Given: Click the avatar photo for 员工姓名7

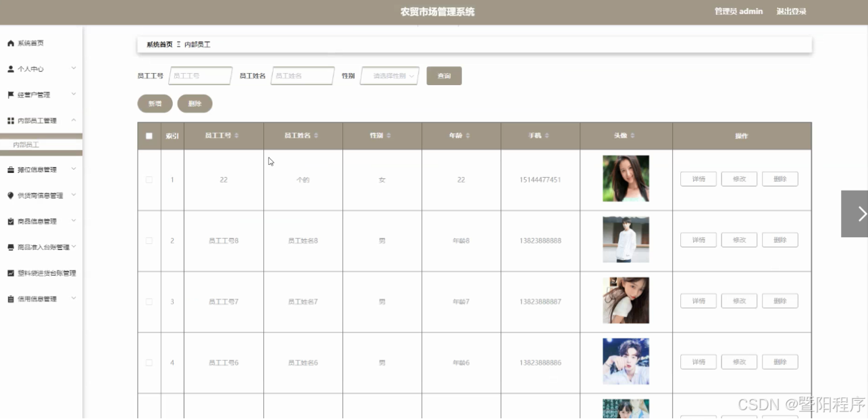Looking at the screenshot, I should tap(626, 300).
